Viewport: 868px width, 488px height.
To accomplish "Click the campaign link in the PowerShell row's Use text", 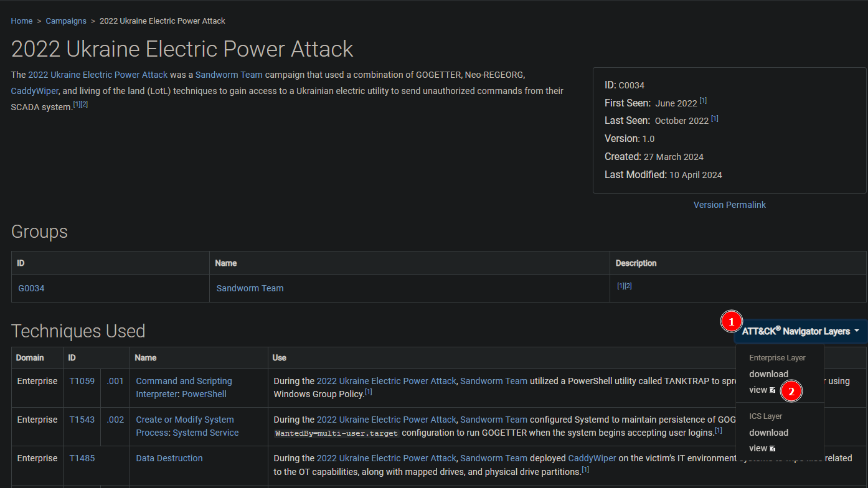I will pyautogui.click(x=387, y=381).
